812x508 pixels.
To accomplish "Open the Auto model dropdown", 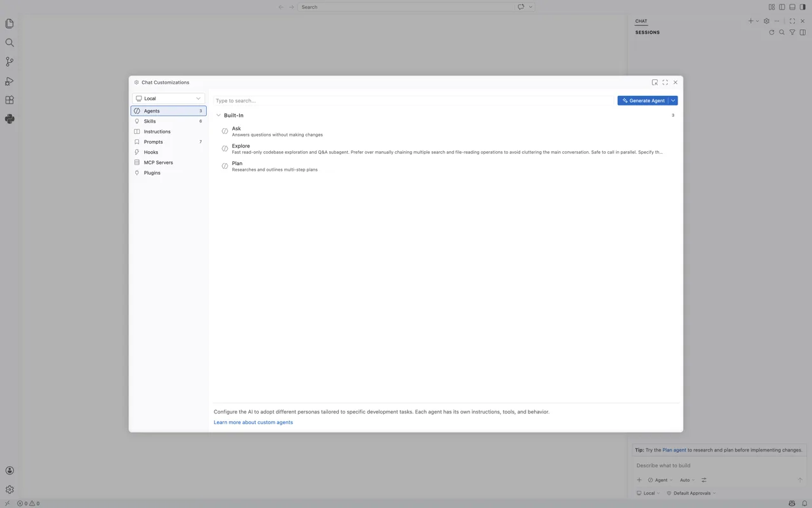I will pos(687,480).
